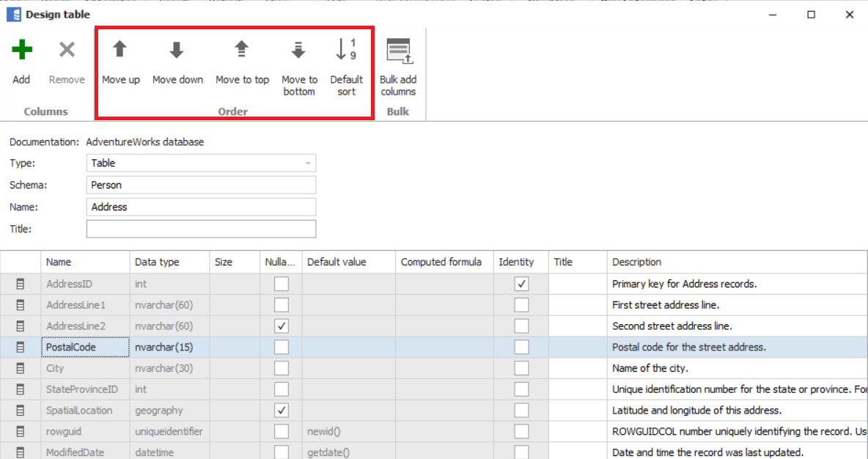This screenshot has height=459, width=868.
Task: Click the Name field containing Address
Action: click(x=200, y=208)
